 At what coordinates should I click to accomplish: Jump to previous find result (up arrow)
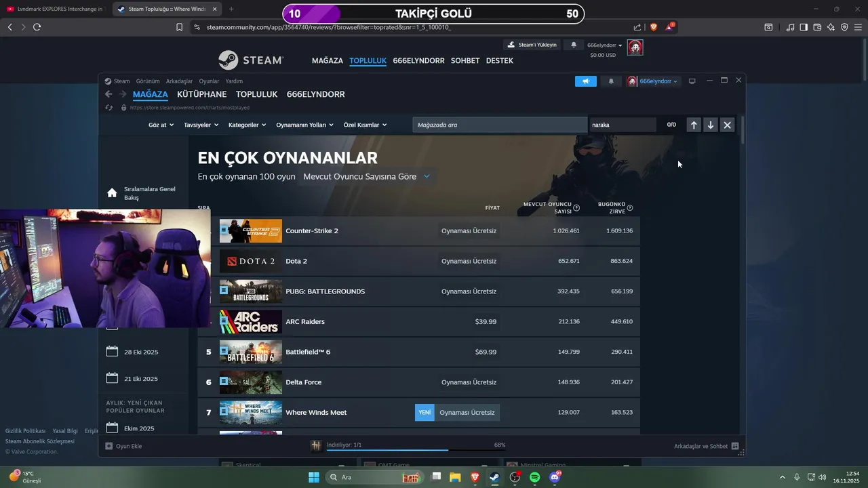694,125
